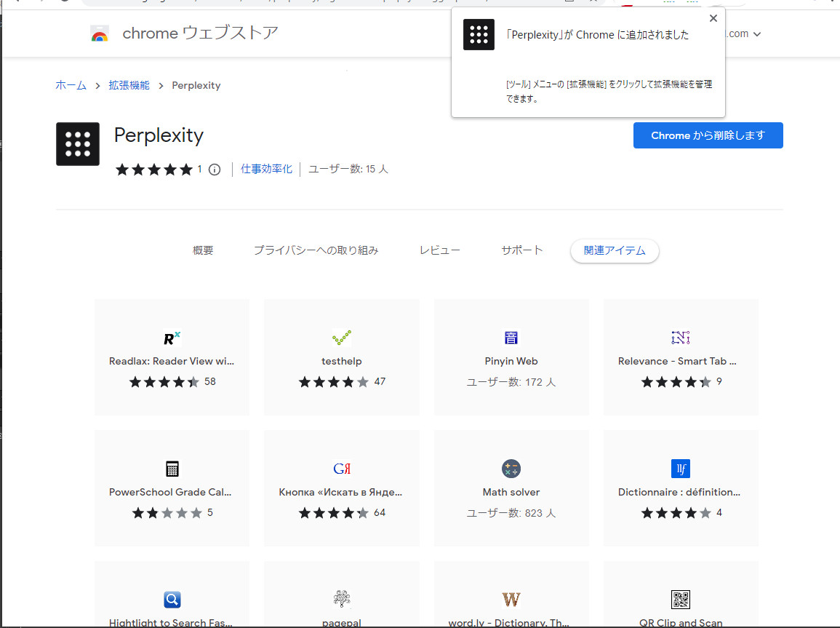
Task: Open the 仕事効率化 category link
Action: (266, 170)
